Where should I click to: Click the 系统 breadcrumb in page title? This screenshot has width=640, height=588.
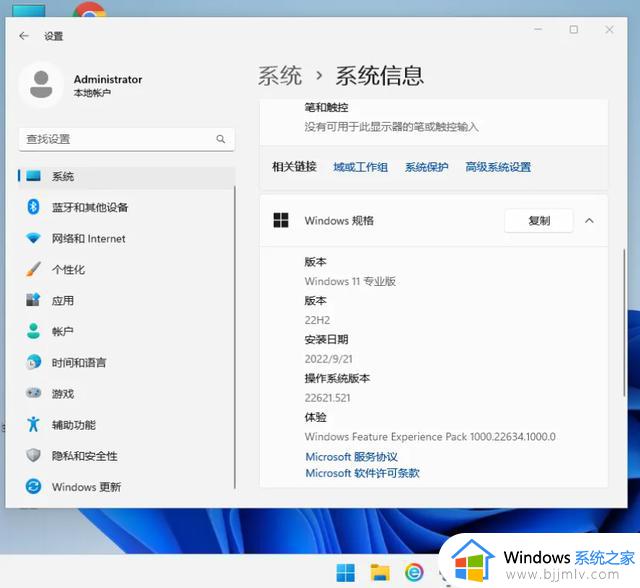(280, 76)
